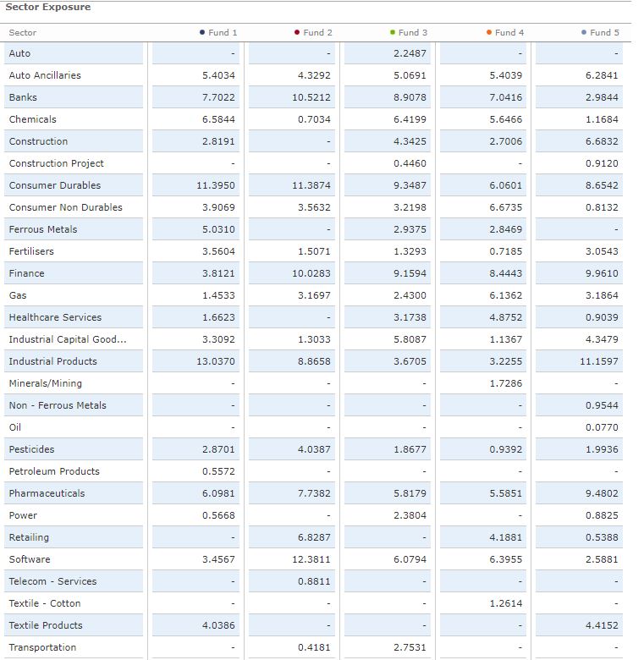
Task: Click the green dot beside Fund 3
Action: click(393, 33)
